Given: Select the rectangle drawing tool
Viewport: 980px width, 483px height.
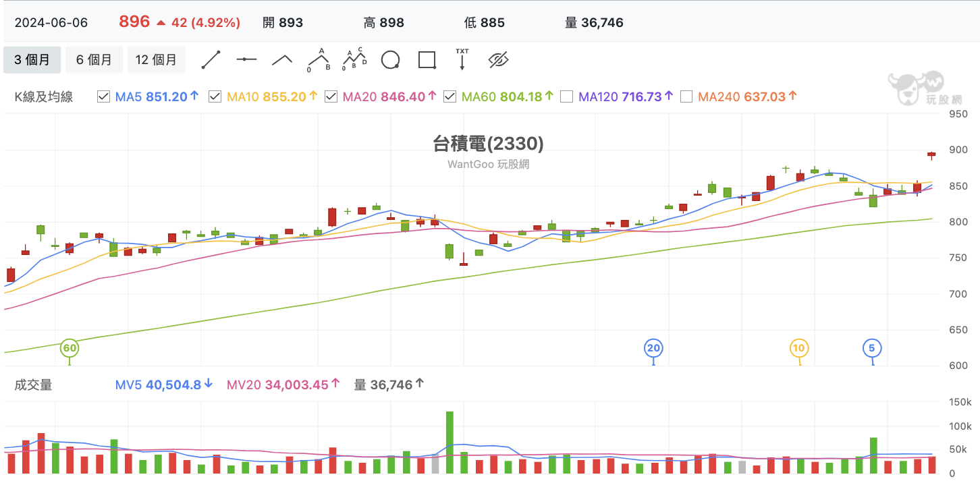Looking at the screenshot, I should coord(427,59).
